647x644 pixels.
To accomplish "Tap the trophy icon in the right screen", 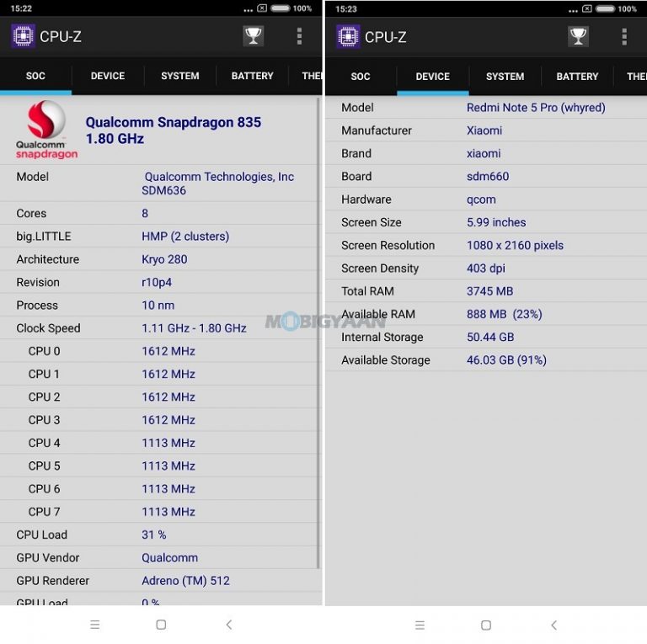I will (578, 36).
